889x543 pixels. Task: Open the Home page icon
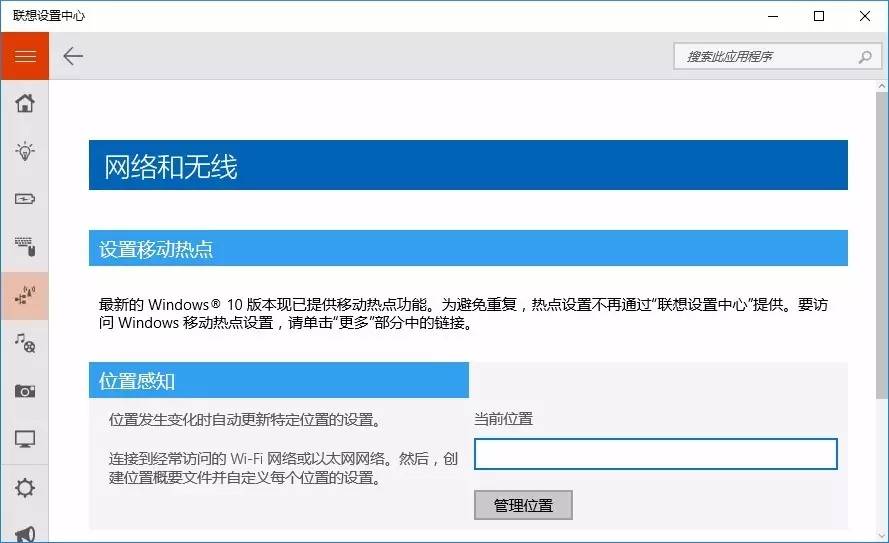pos(25,103)
